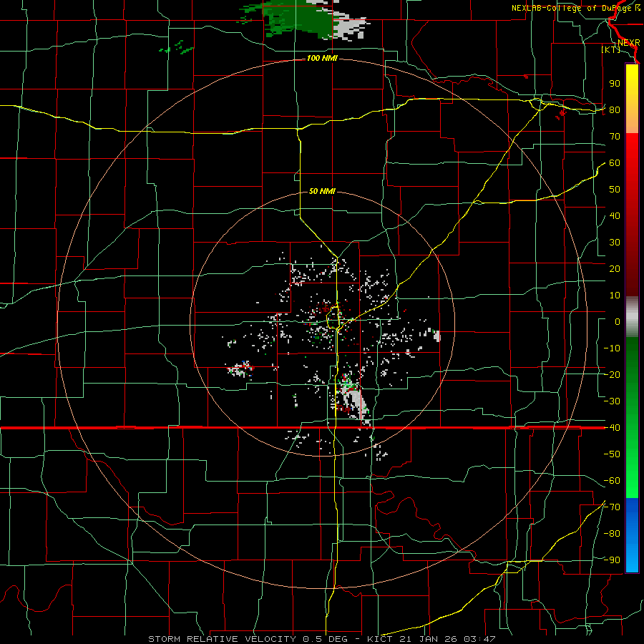Click the 80 value on velocity scale
The height and width of the screenshot is (644, 644).
pos(615,110)
